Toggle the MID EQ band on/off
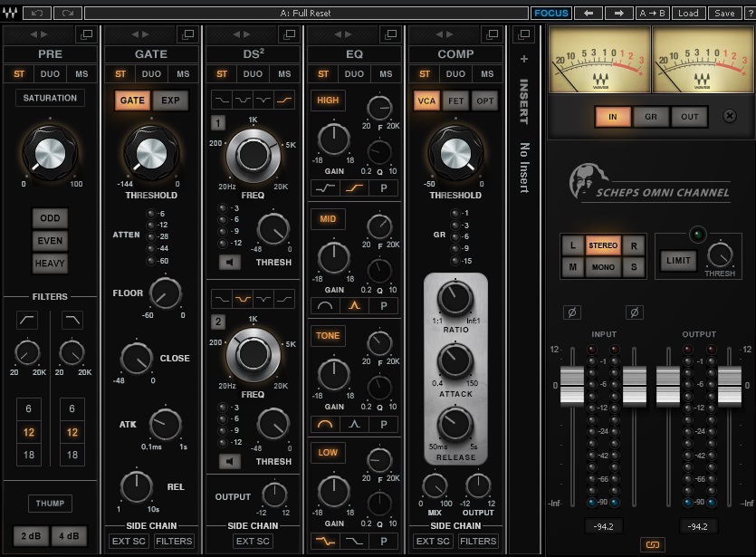The width and height of the screenshot is (756, 557). 328,219
